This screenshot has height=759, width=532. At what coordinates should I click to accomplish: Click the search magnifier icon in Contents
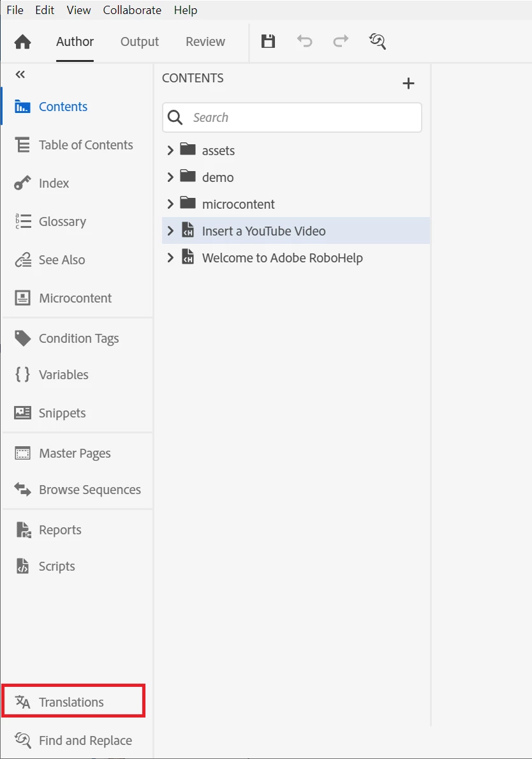tap(175, 117)
